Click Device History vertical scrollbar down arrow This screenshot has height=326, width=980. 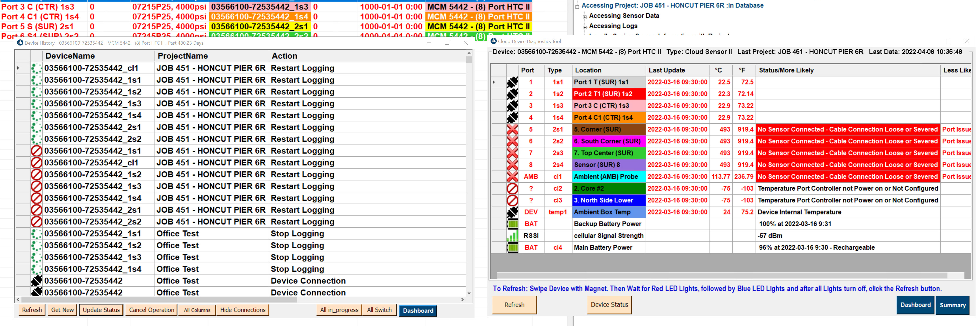(x=469, y=293)
